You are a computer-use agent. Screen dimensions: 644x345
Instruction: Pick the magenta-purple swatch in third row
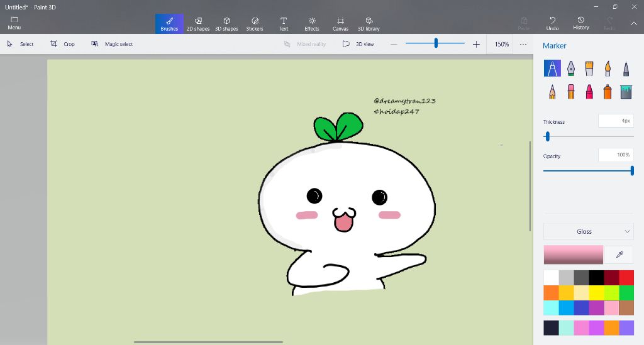click(596, 308)
